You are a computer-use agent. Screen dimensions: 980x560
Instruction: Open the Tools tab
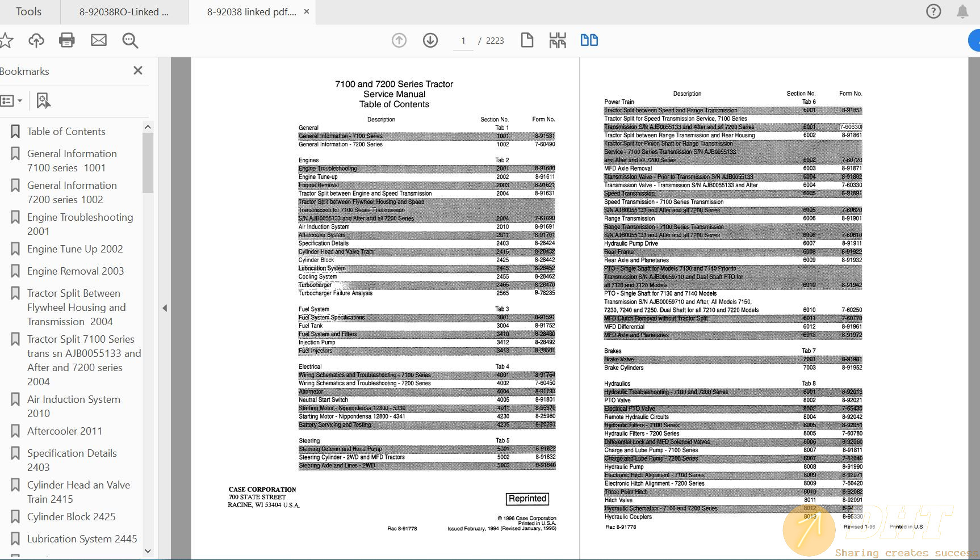point(28,11)
